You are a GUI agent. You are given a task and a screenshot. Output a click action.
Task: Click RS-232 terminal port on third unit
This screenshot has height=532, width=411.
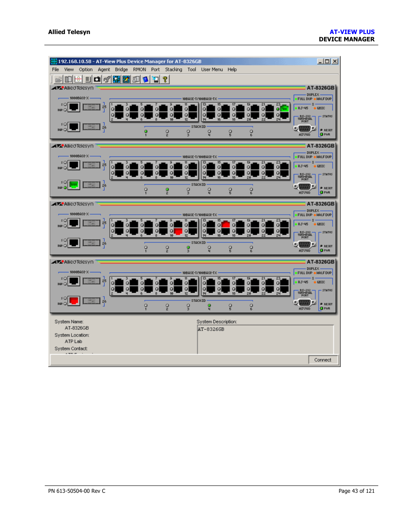pos(305,244)
